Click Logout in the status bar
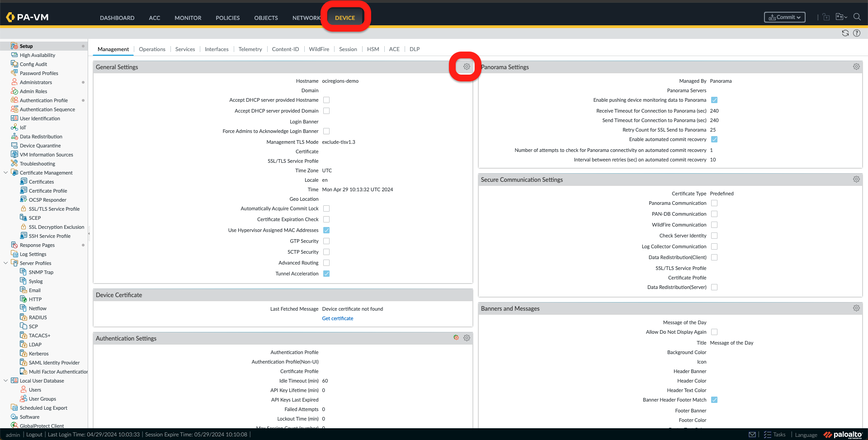Viewport: 868px width, 440px height. 34,434
